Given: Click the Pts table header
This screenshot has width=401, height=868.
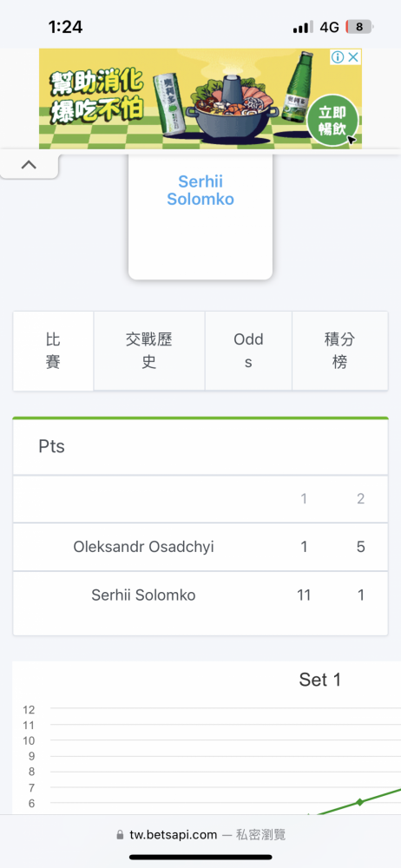Looking at the screenshot, I should [51, 446].
